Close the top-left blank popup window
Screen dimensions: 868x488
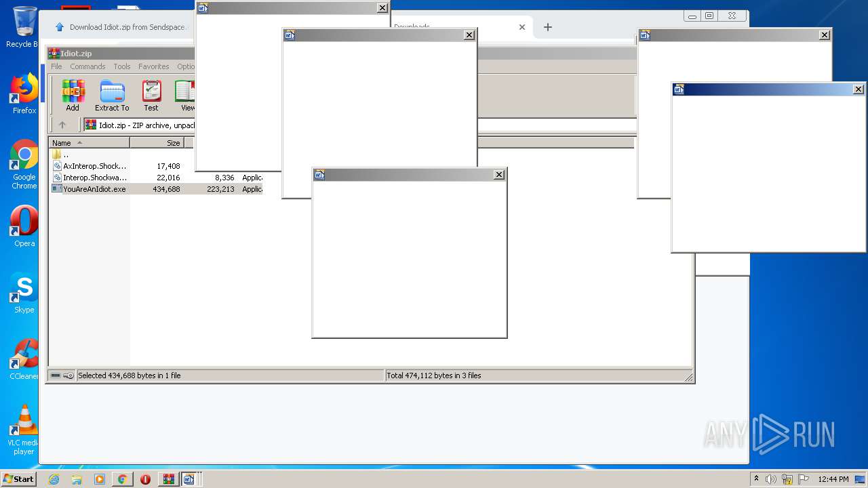point(382,8)
